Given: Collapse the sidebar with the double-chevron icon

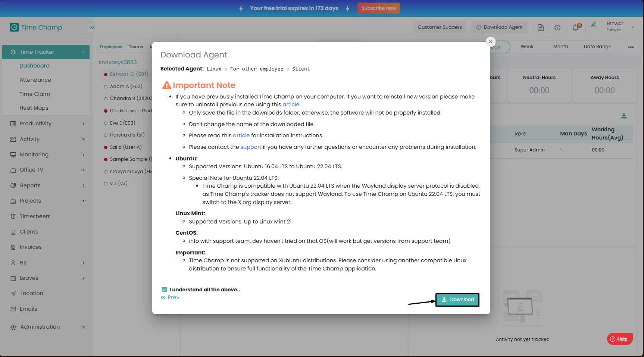Looking at the screenshot, I should click(92, 28).
